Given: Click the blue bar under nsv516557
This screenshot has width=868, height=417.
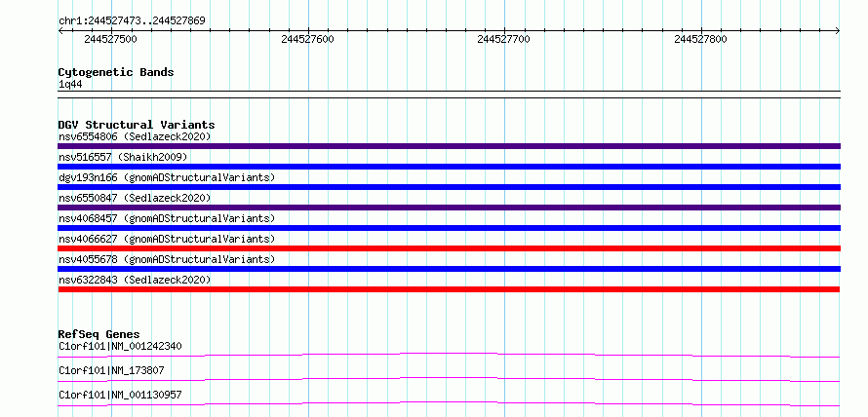Looking at the screenshot, I should tap(449, 167).
